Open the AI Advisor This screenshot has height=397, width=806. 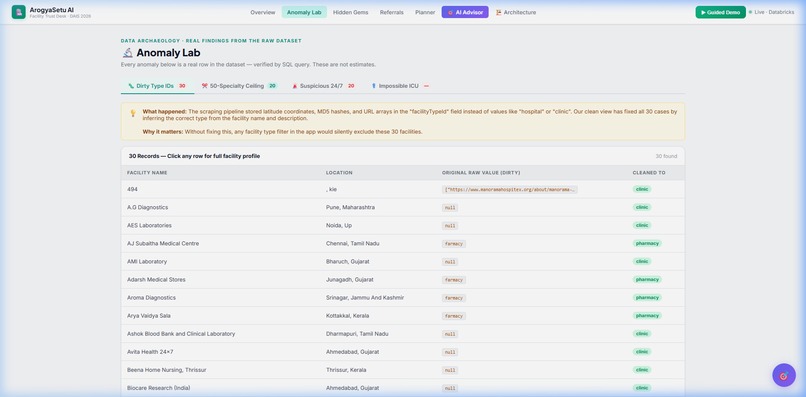click(x=465, y=12)
